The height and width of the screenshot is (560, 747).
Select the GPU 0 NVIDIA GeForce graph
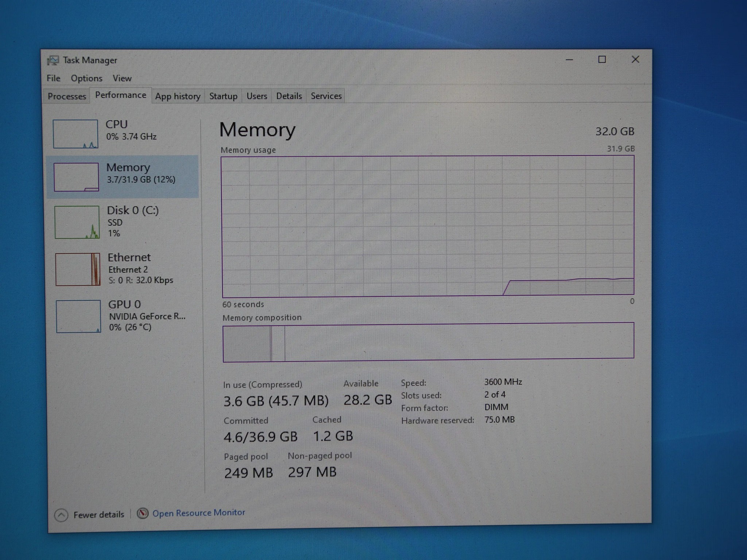tap(78, 316)
